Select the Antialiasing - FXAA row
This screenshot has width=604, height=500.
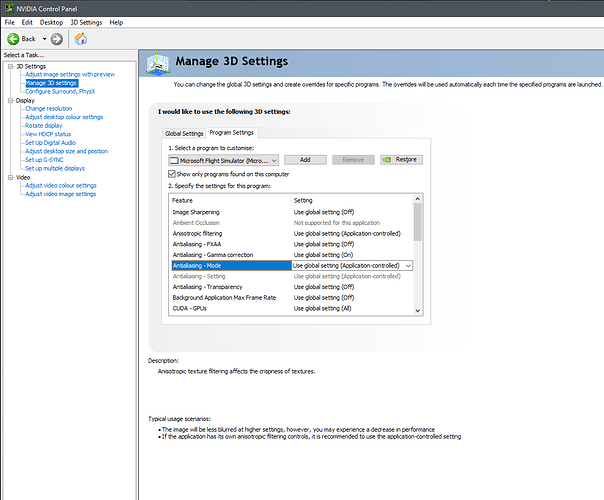pyautogui.click(x=292, y=244)
